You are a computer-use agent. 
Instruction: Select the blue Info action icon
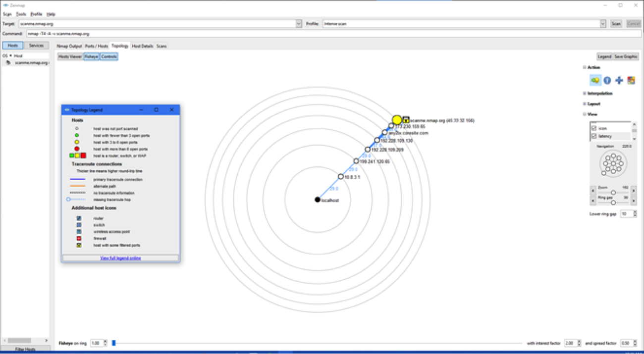[607, 80]
